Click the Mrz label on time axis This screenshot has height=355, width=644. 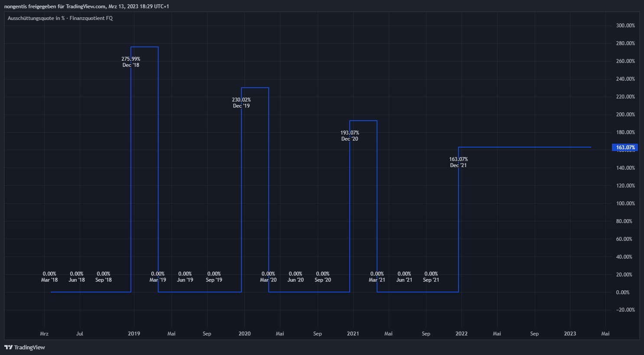tap(44, 334)
